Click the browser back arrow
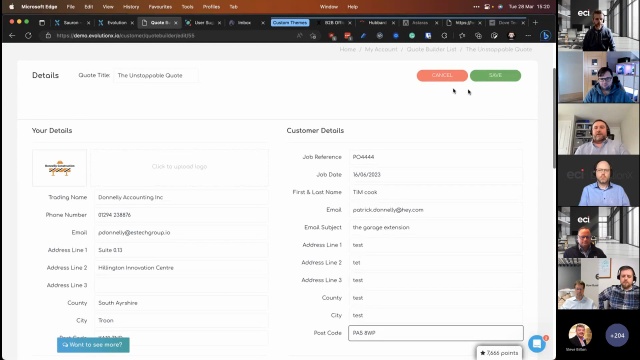Viewport: 640px width, 360px height. (x=12, y=36)
